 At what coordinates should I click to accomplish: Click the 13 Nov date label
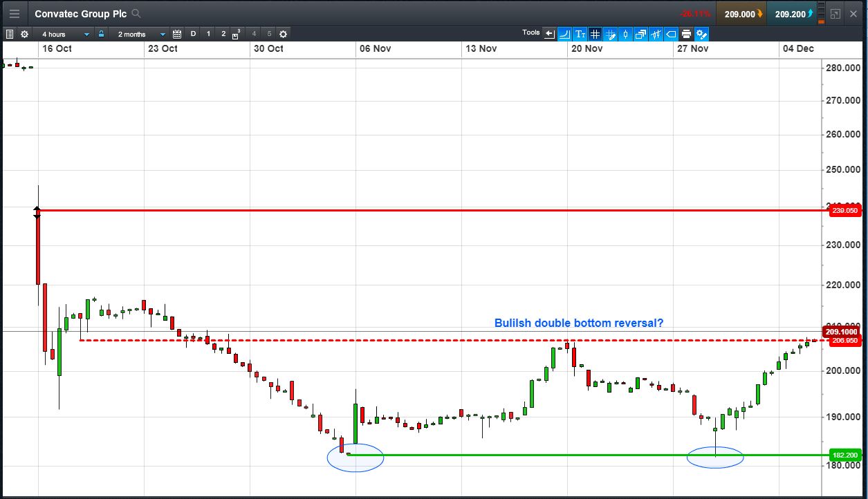click(481, 48)
